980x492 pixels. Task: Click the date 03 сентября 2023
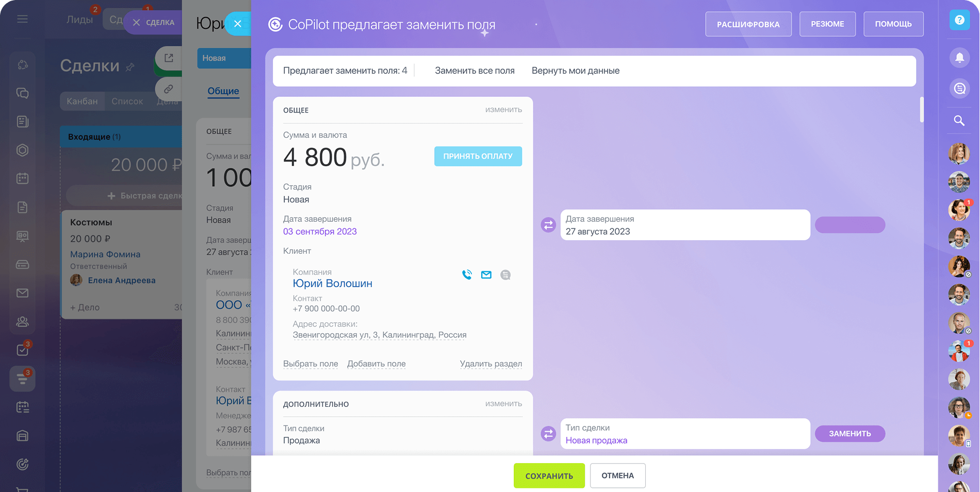(x=320, y=232)
